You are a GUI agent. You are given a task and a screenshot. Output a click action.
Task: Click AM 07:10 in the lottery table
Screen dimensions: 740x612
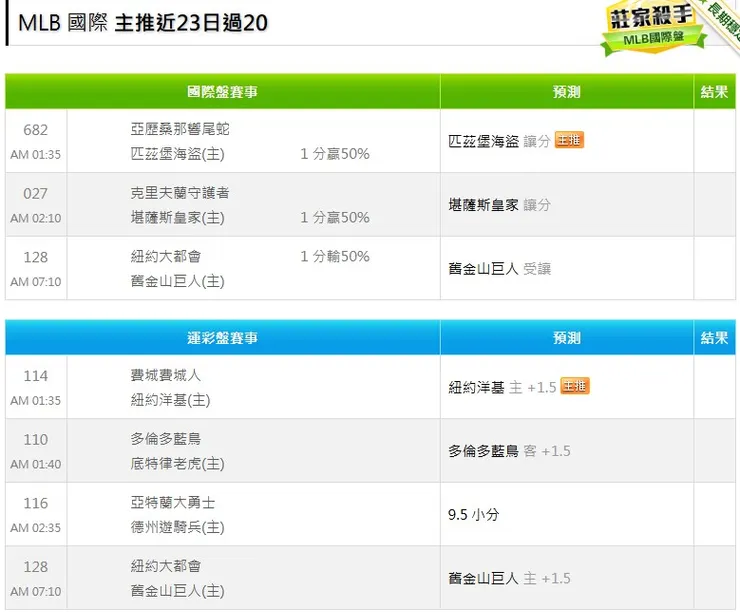click(35, 592)
